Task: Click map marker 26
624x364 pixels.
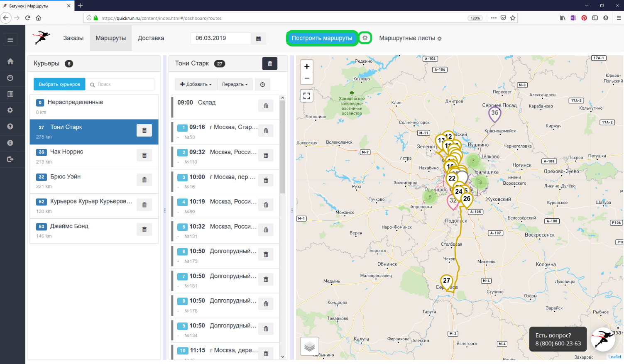Action: tap(467, 199)
